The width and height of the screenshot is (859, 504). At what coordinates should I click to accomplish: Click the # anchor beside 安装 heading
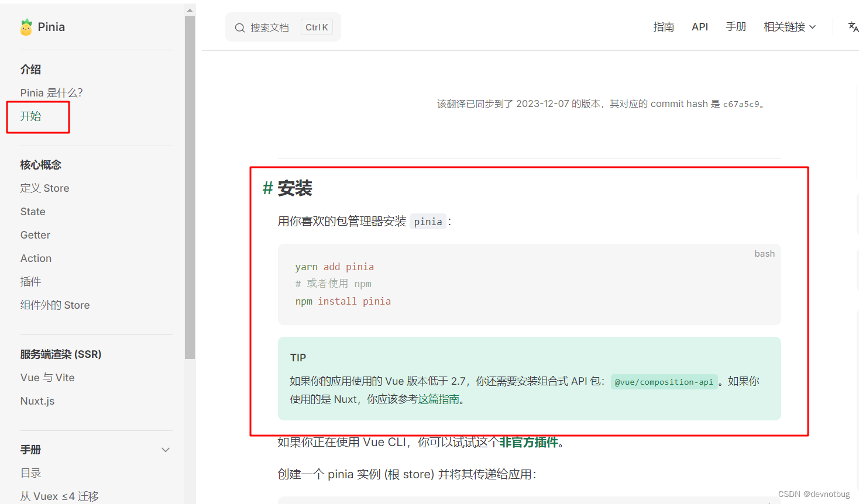coord(268,188)
